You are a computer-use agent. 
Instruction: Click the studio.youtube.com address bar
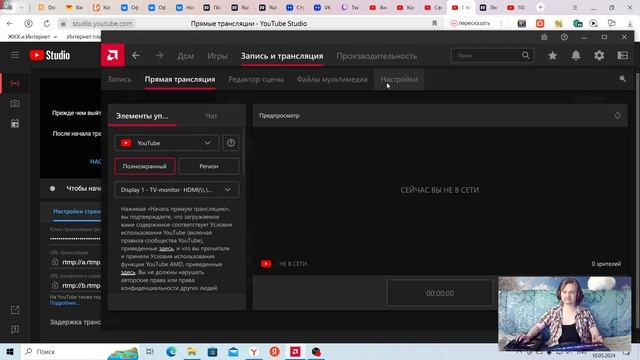pos(102,24)
